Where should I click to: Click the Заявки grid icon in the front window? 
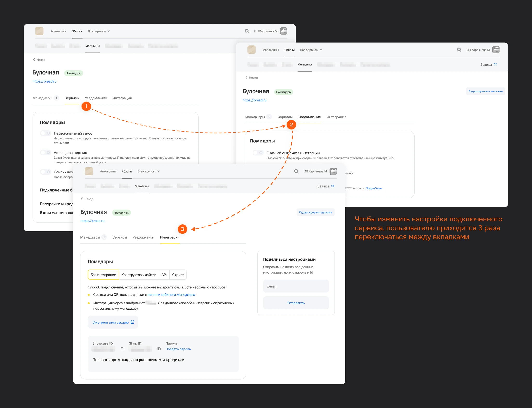pyautogui.click(x=333, y=186)
